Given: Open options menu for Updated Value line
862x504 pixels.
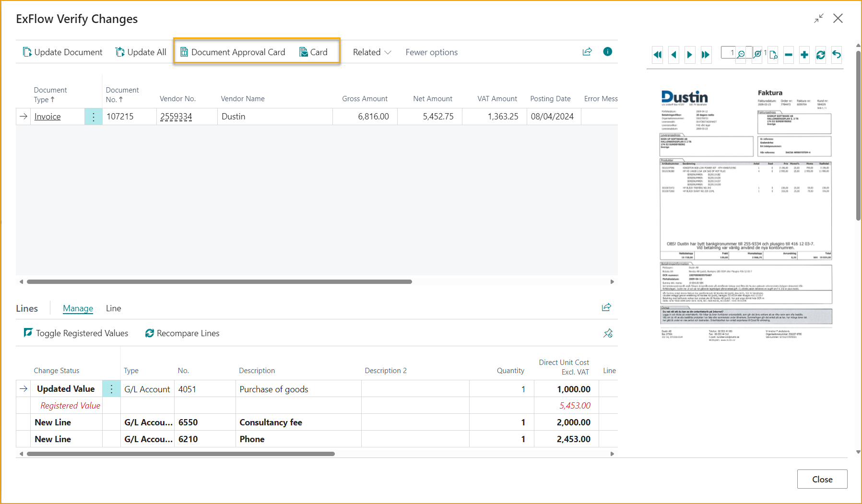Looking at the screenshot, I should 111,389.
